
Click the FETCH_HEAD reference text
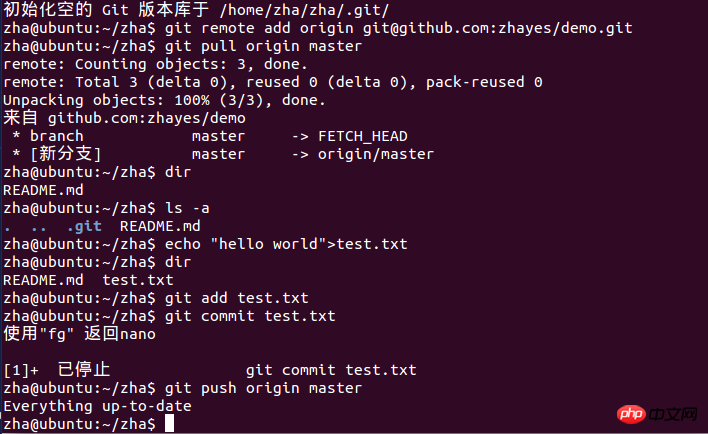point(363,136)
